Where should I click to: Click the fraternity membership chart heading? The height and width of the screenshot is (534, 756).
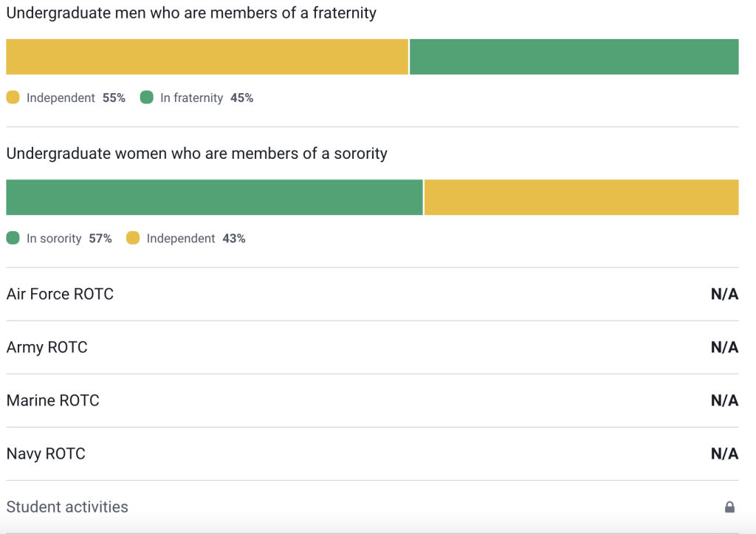click(191, 13)
